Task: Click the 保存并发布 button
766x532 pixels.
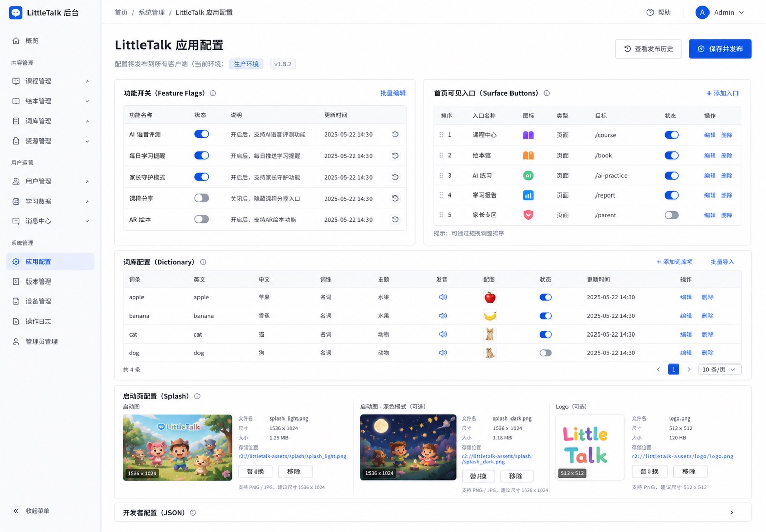Action: click(720, 49)
